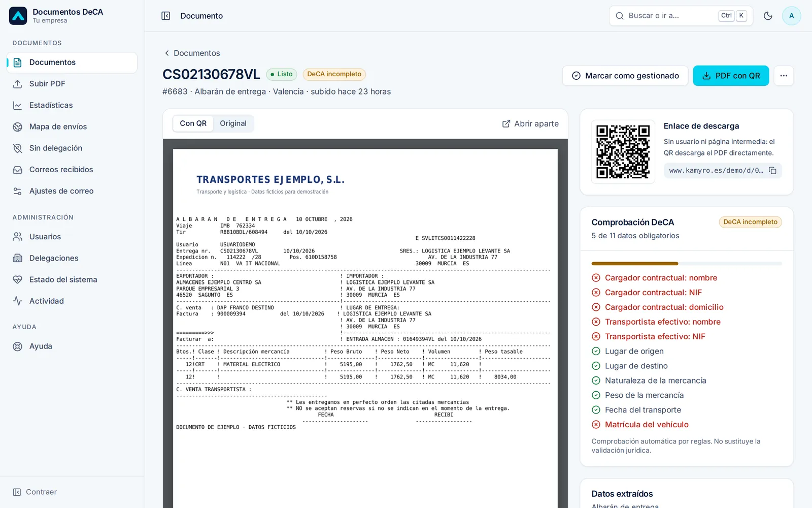Click the DeCA progress bar
Screen dimensions: 812x508
[x=687, y=264]
